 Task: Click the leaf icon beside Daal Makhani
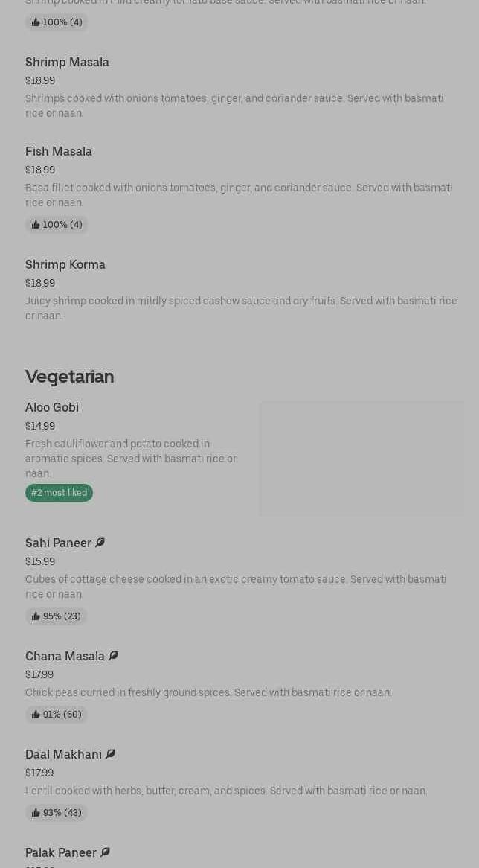(x=110, y=754)
